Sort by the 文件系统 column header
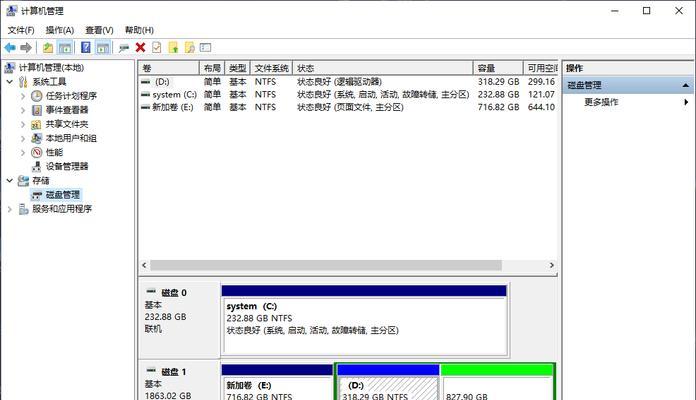This screenshot has height=400, width=696. click(x=271, y=68)
